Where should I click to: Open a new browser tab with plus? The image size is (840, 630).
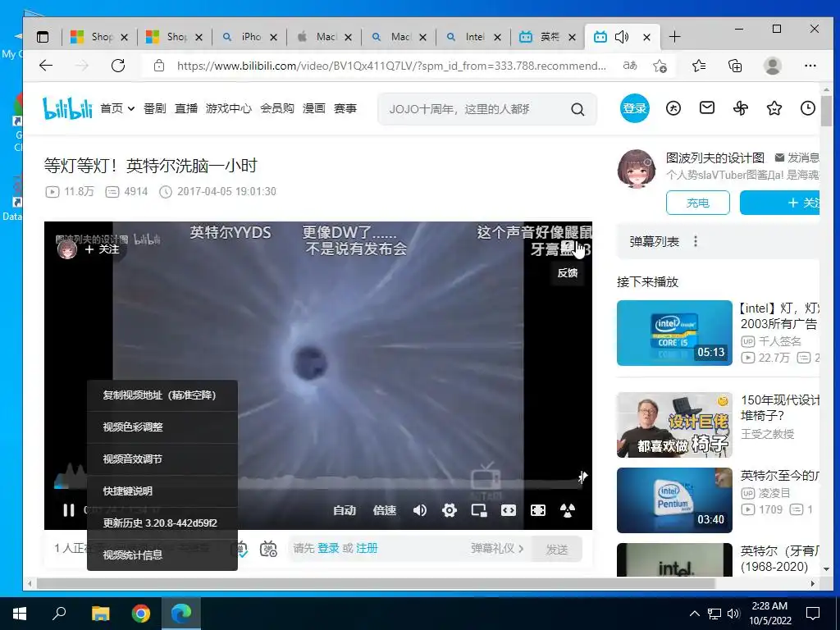pos(674,36)
